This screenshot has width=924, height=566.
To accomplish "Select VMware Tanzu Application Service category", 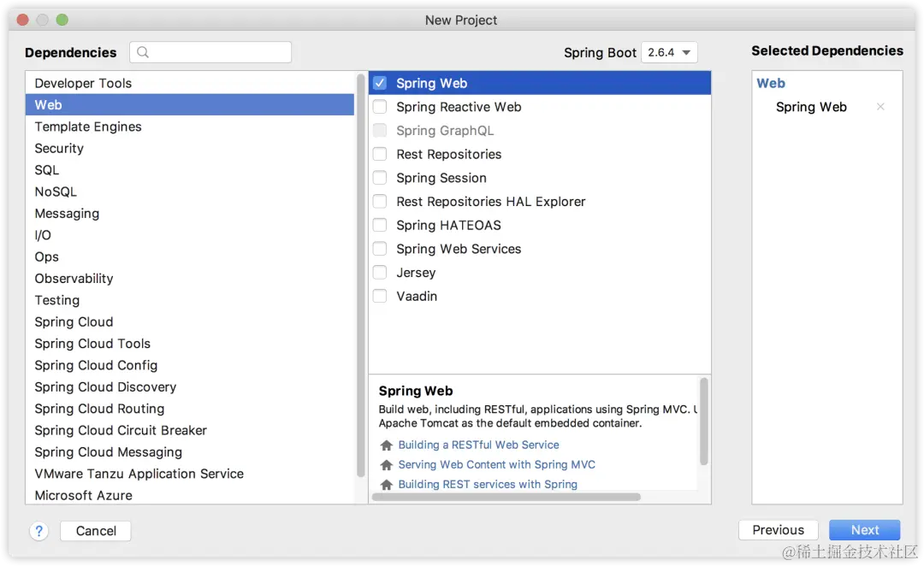I will (x=190, y=475).
